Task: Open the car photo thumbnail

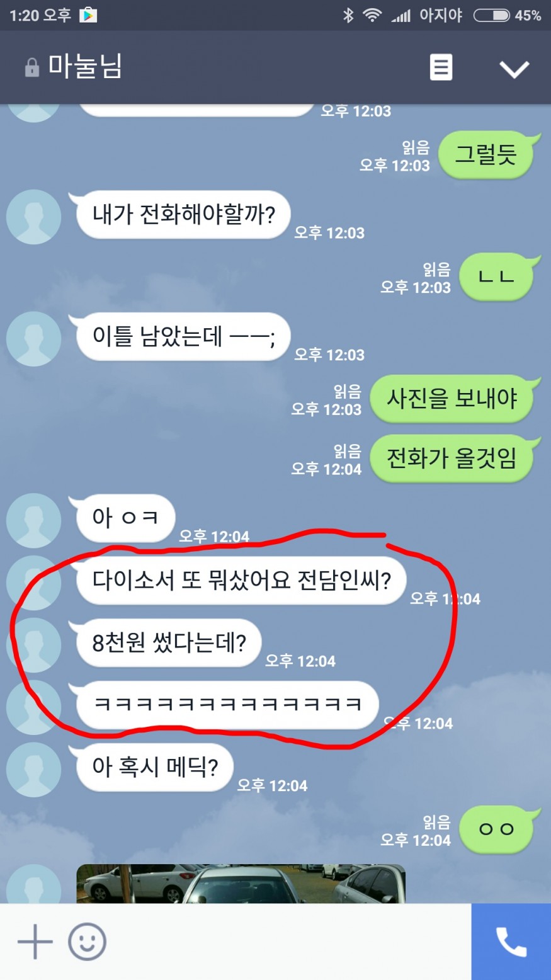Action: point(241,884)
